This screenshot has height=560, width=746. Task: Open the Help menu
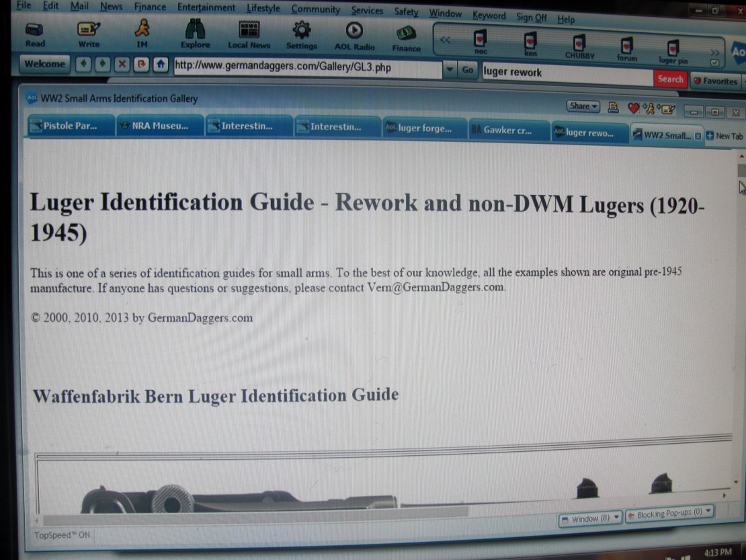566,19
